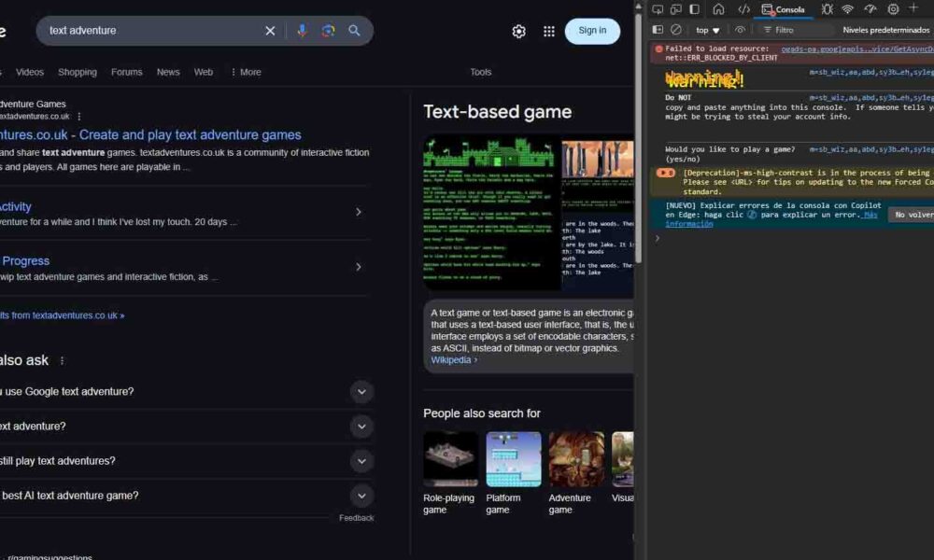Viewport: 934px width, 560px height.
Task: Switch to the News results tab
Action: [x=168, y=72]
